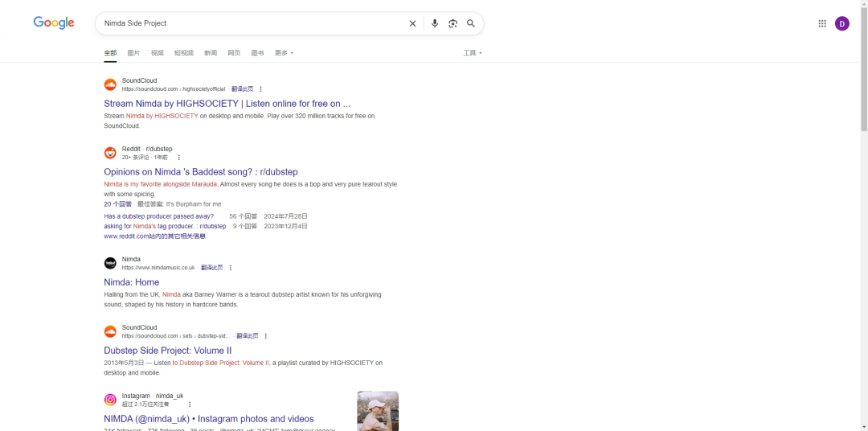Open the 工具 tools dropdown
868x431 pixels.
coord(473,53)
